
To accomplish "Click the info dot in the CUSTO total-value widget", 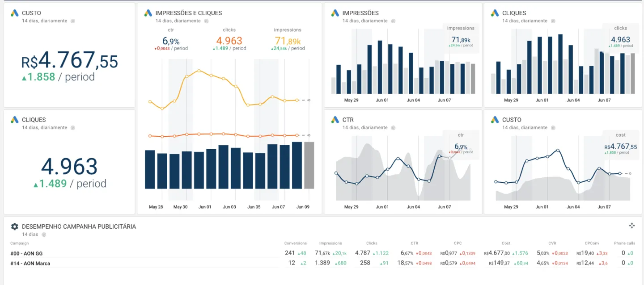I will (x=73, y=21).
